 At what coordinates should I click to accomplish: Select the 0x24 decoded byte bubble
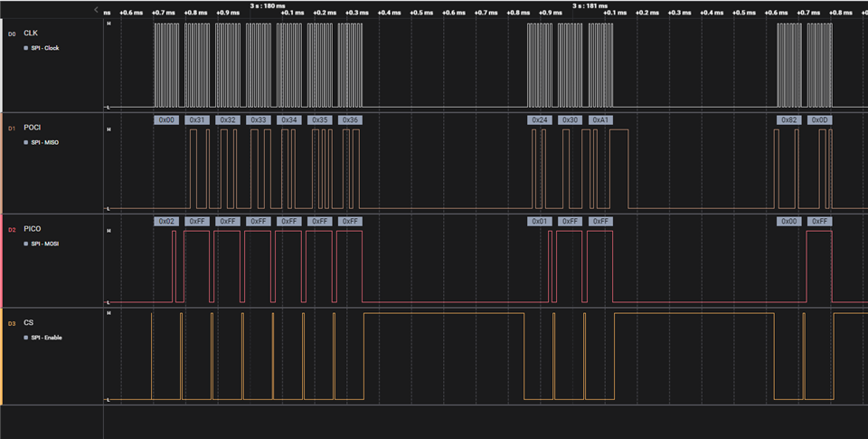[x=540, y=119]
